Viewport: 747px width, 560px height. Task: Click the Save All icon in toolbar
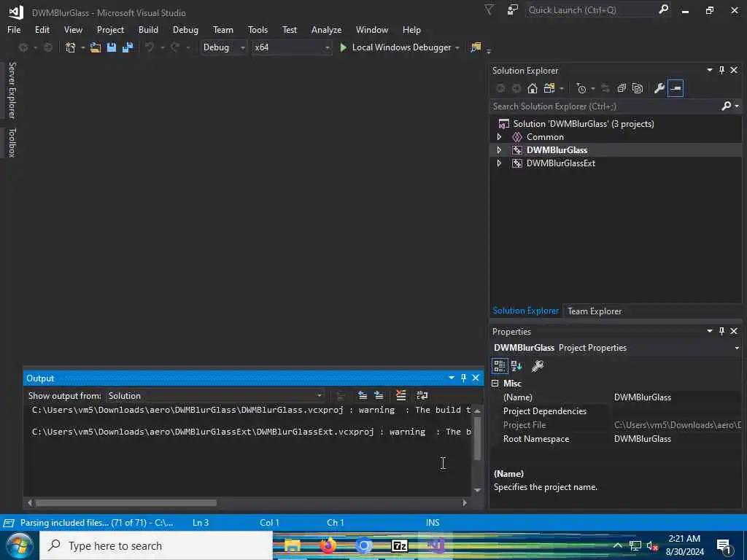click(128, 47)
